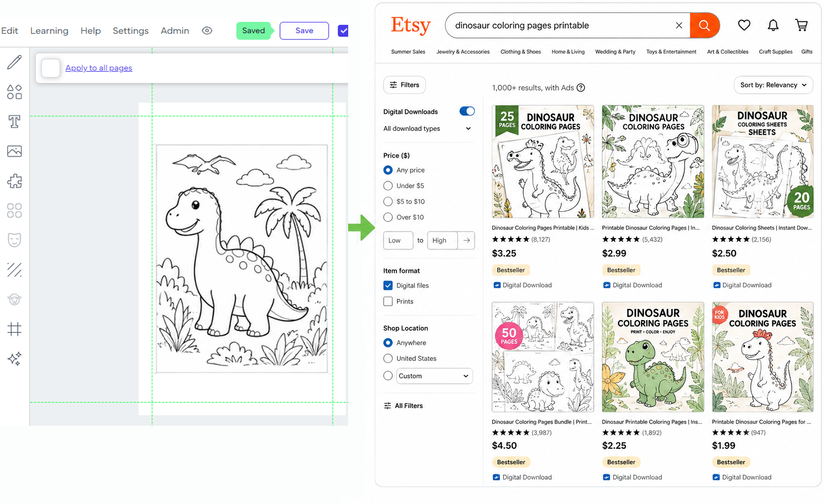Image resolution: width=824 pixels, height=504 pixels.
Task: Open the puzzle piece tool in sidebar
Action: click(x=14, y=181)
